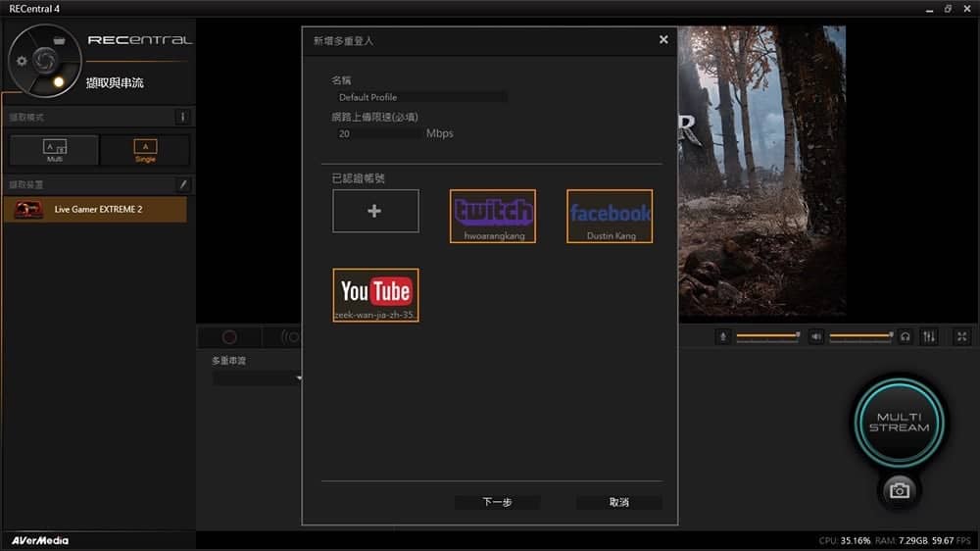Adjust the speaker volume slider
The width and height of the screenshot is (980, 551).
[861, 336]
